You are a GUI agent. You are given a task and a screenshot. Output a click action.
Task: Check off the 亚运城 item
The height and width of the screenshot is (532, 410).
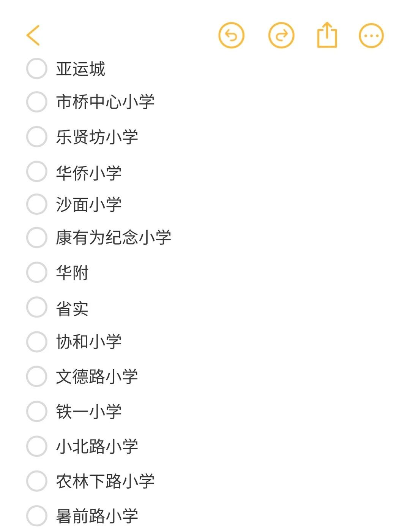37,68
